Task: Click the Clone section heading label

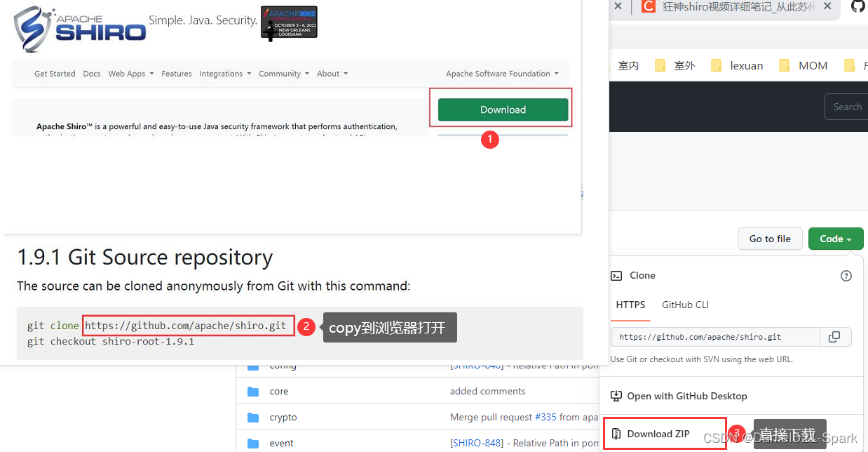Action: (642, 276)
